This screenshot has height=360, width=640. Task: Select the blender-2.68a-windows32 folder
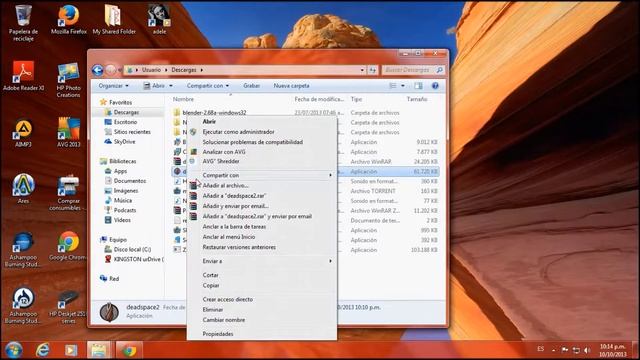coord(214,113)
